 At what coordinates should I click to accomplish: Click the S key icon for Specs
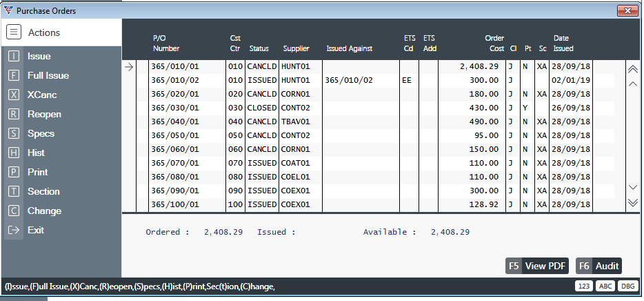[x=14, y=134]
